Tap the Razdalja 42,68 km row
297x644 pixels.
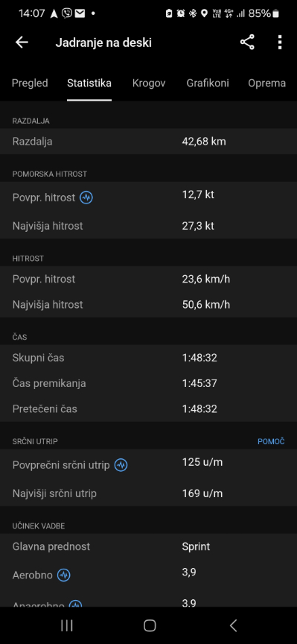(x=149, y=142)
